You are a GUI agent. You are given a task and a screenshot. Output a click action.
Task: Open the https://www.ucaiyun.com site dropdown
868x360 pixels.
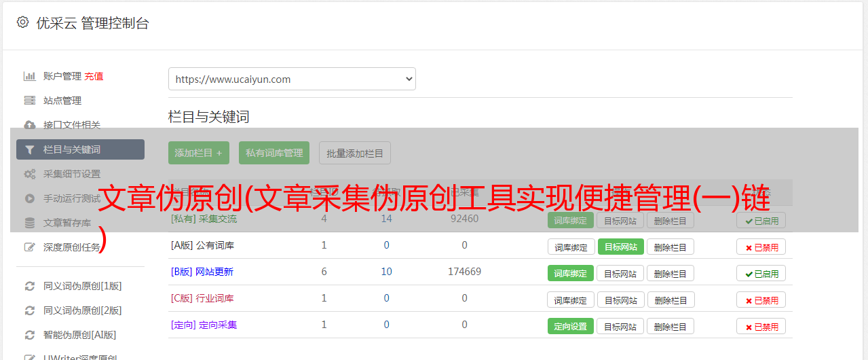point(292,79)
